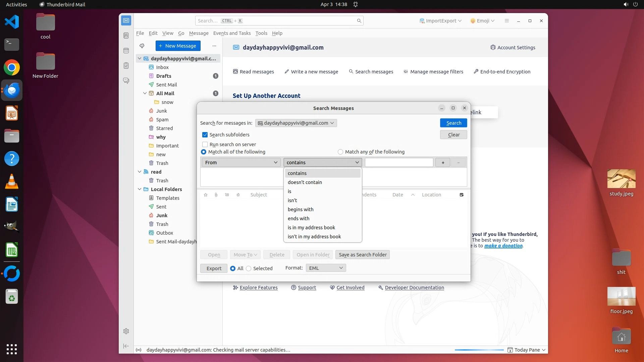The width and height of the screenshot is (644, 362).
Task: Open the Tools menu
Action: pos(261,33)
